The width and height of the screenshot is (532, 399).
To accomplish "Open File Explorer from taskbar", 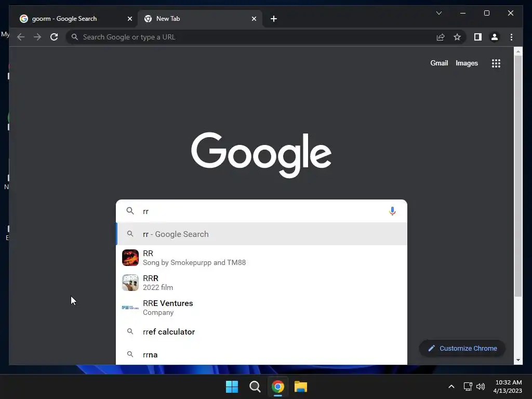I will point(301,387).
